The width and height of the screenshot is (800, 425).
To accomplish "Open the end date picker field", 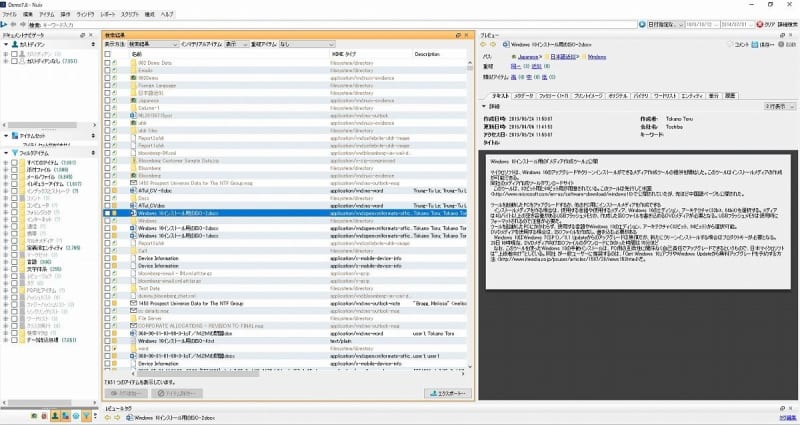I will tap(737, 24).
